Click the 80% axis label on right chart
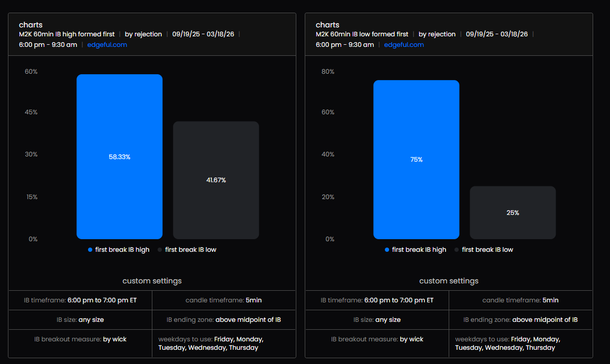This screenshot has height=364, width=610. click(328, 72)
